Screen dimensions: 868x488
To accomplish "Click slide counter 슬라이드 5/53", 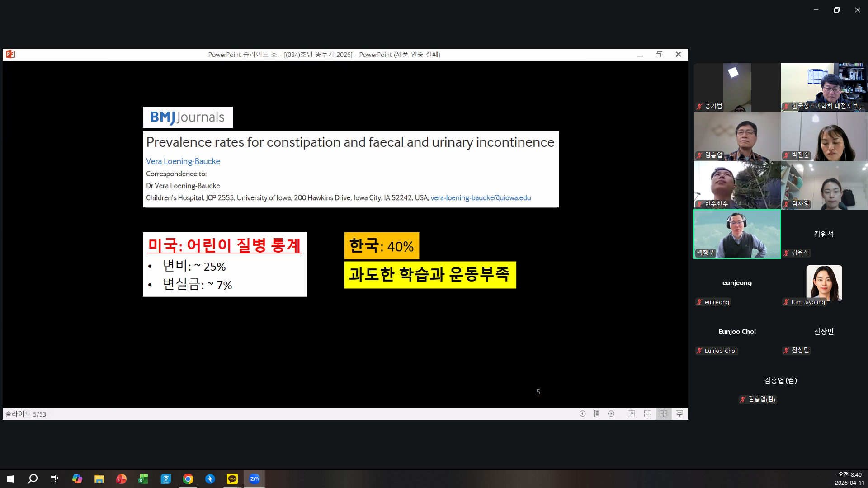I will coord(26,414).
